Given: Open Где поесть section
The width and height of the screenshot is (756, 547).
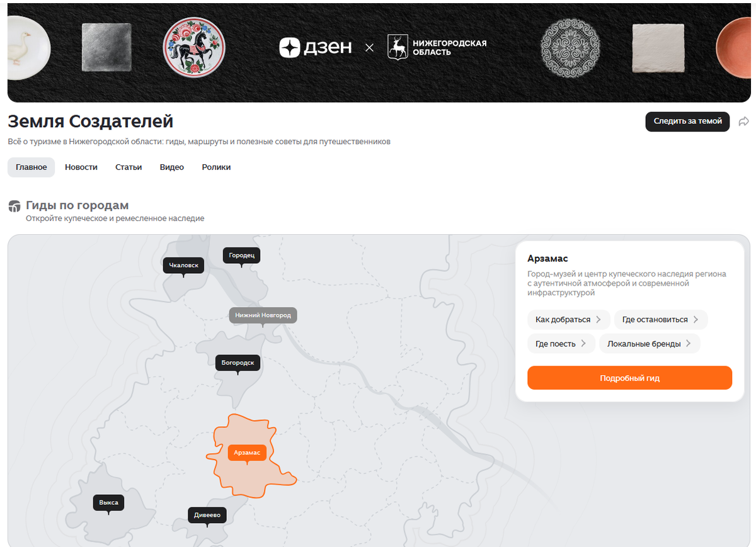Looking at the screenshot, I should tap(561, 344).
